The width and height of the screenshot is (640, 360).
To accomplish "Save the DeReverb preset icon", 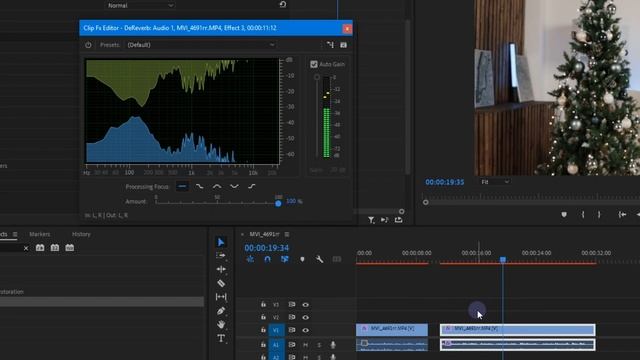I will (343, 45).
